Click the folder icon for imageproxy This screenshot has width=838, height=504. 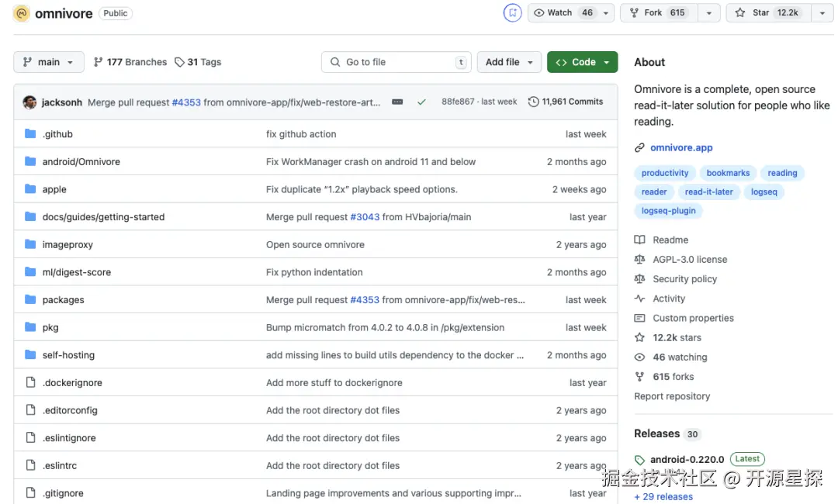(x=30, y=244)
